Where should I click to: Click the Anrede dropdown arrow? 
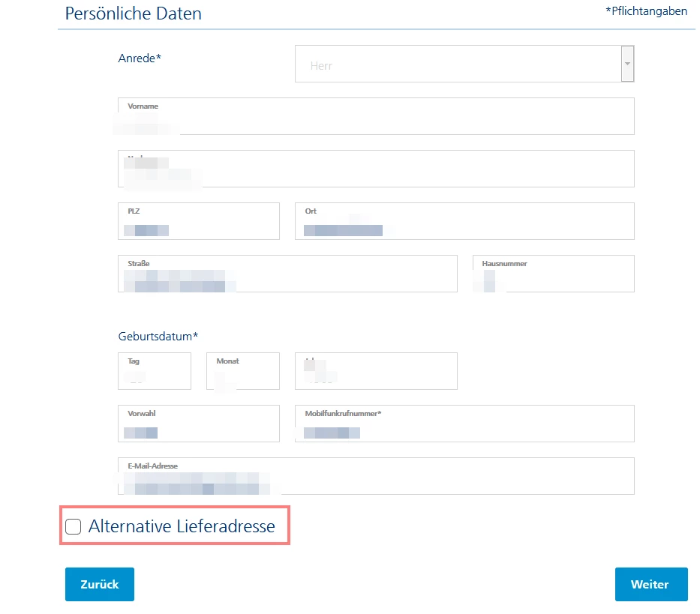tap(627, 64)
